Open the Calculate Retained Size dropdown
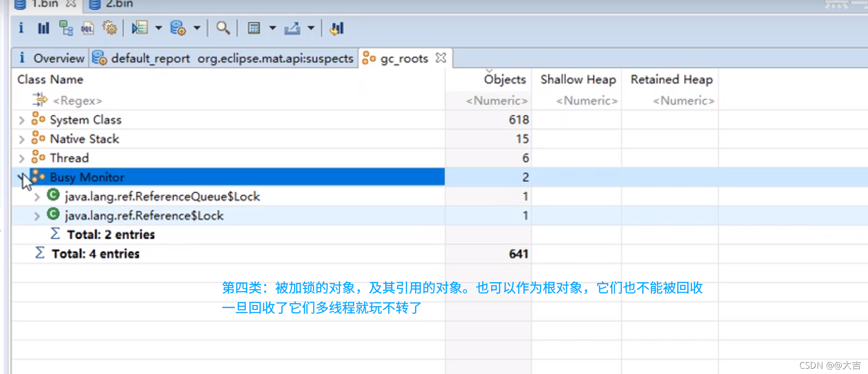The height and width of the screenshot is (374, 868). (x=272, y=28)
